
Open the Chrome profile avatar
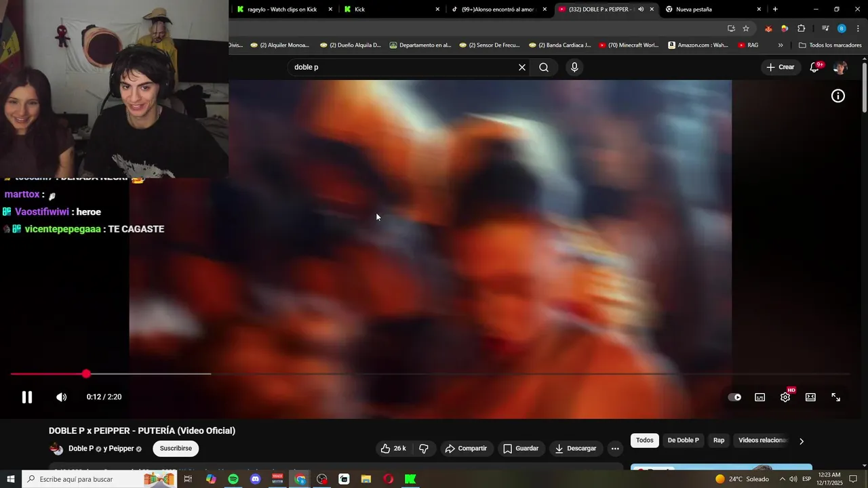[842, 28]
